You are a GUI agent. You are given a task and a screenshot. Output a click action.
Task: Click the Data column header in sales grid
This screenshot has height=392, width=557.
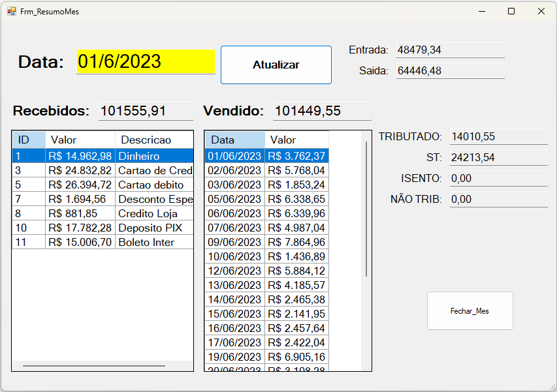234,140
